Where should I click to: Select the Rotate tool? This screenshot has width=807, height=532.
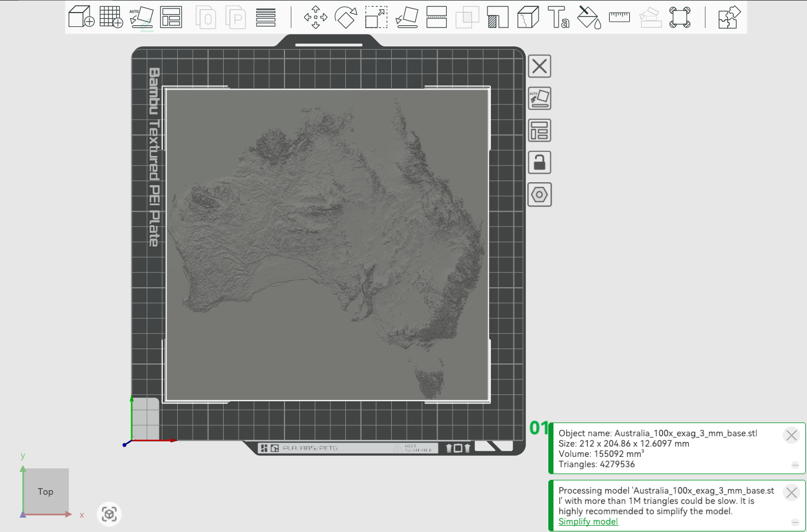point(346,17)
